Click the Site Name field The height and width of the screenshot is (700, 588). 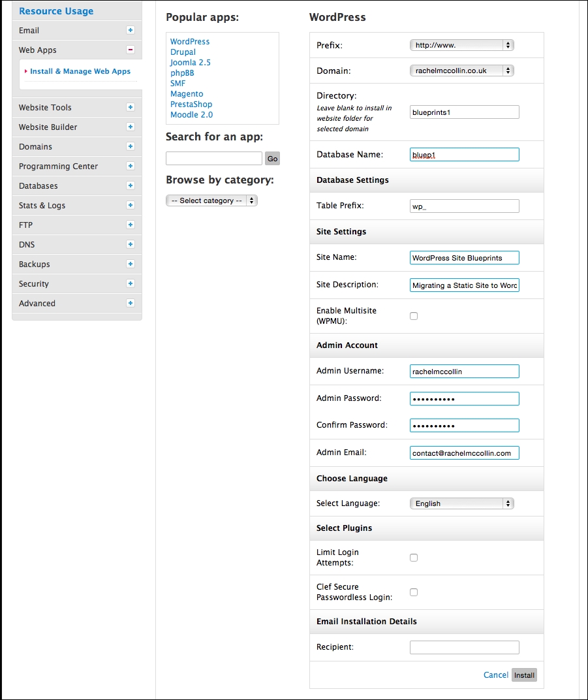pos(465,257)
